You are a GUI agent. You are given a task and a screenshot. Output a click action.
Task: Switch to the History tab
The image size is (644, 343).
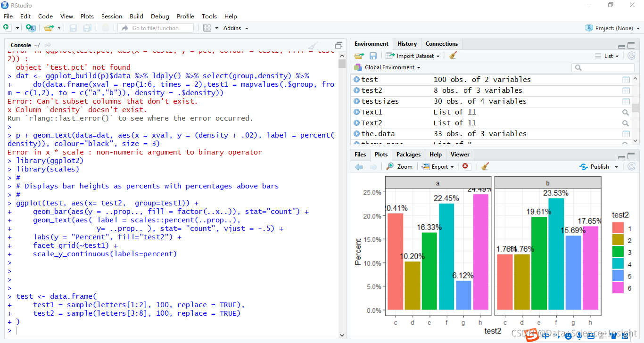tap(407, 44)
